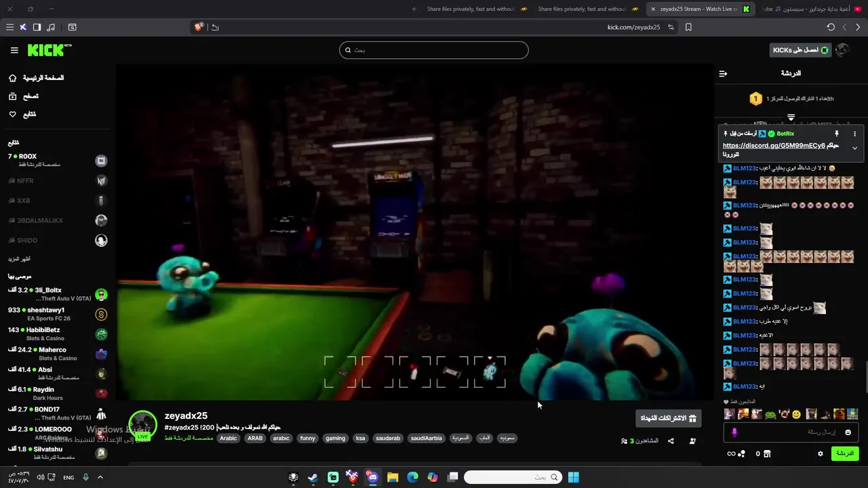The image size is (868, 488).
Task: Expand the pinned message down chevron
Action: 854,148
